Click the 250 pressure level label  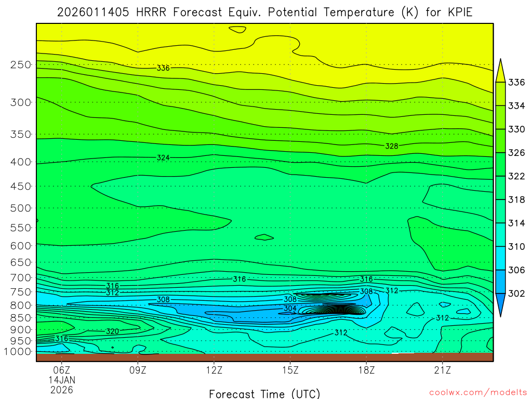(x=21, y=64)
